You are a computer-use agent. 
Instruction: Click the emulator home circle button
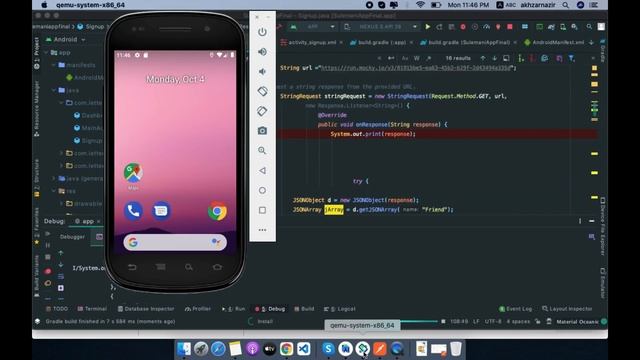pos(262,190)
